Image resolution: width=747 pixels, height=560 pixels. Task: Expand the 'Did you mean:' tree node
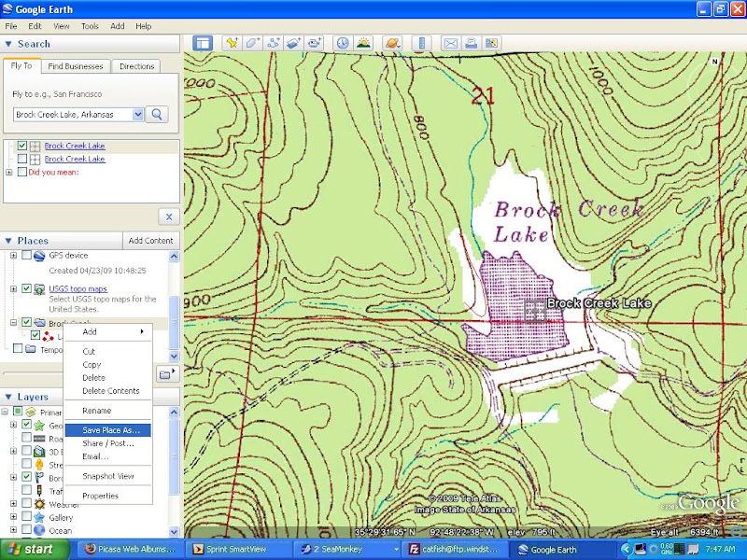coord(9,172)
